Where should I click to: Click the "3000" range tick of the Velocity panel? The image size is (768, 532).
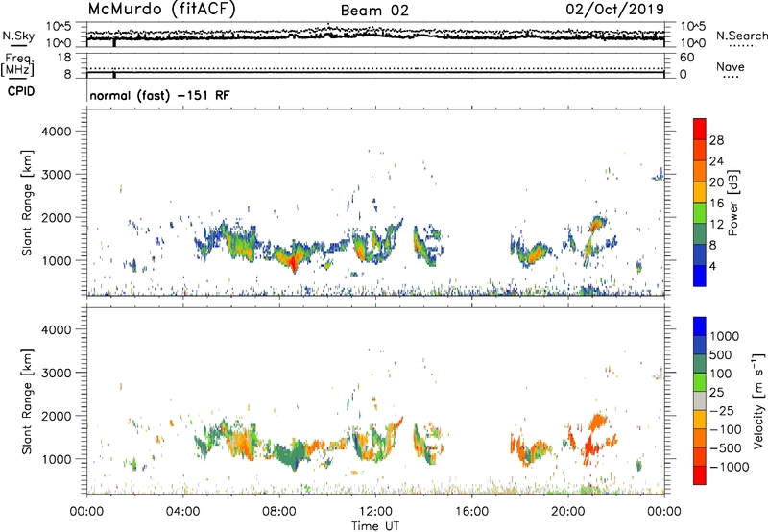tap(57, 373)
